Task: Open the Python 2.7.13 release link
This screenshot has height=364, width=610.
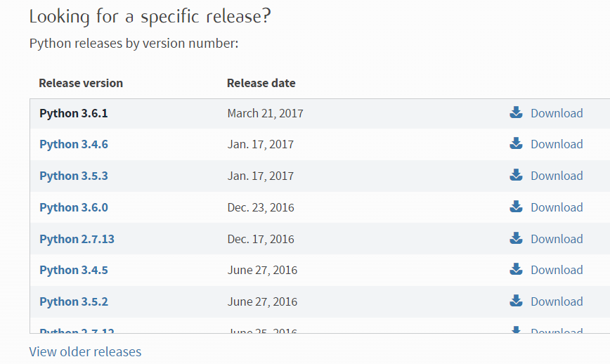Action: 77,239
